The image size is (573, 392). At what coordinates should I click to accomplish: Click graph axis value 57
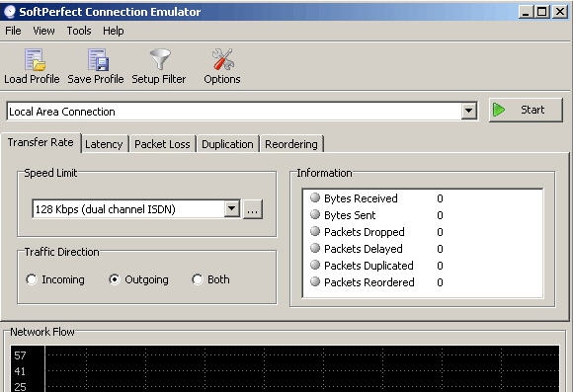[20, 355]
